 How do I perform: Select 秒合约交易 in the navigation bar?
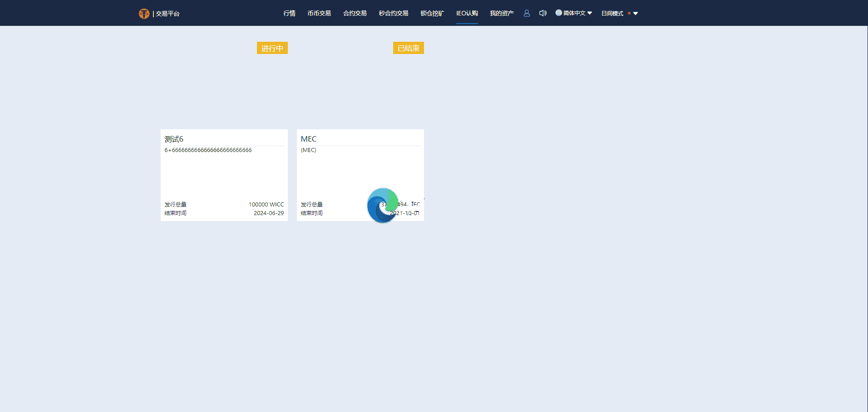394,13
